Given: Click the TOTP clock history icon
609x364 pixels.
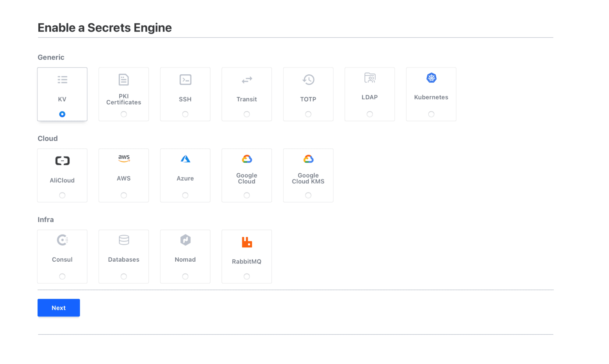Looking at the screenshot, I should click(x=308, y=80).
